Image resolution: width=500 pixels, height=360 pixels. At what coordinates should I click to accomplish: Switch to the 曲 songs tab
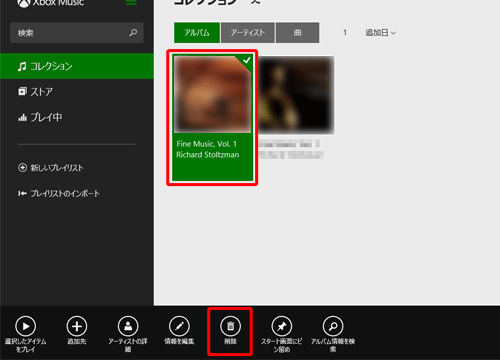(298, 33)
